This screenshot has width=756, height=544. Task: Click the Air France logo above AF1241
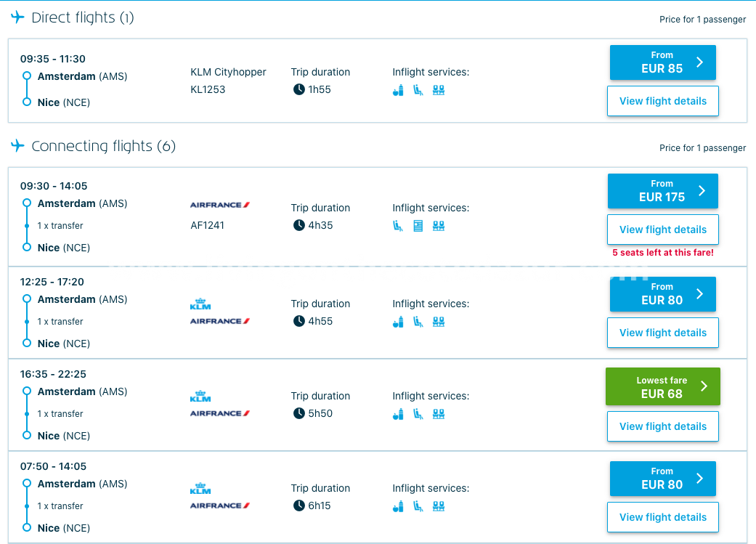pos(220,205)
